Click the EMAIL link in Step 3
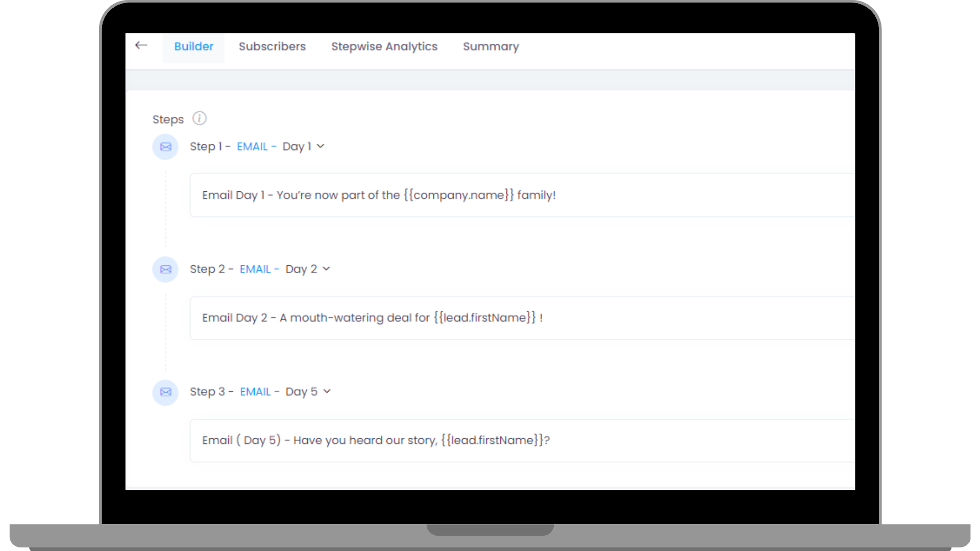Viewport: 980px width, 551px height. click(255, 392)
